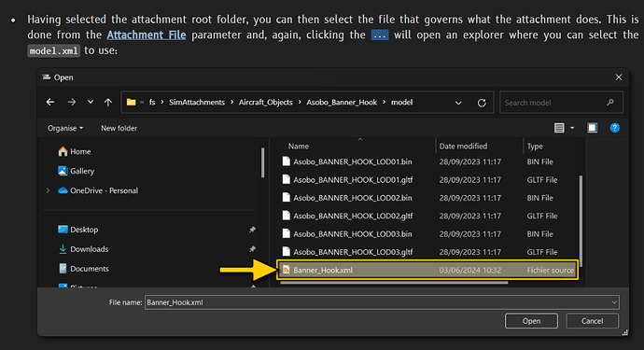644x350 pixels.
Task: Click the LOD01.bin file icon
Action: click(287, 161)
